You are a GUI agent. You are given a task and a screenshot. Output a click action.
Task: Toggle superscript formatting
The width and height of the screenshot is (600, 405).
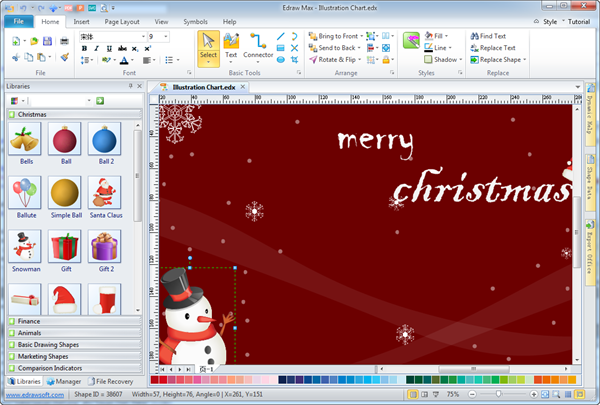pos(147,49)
